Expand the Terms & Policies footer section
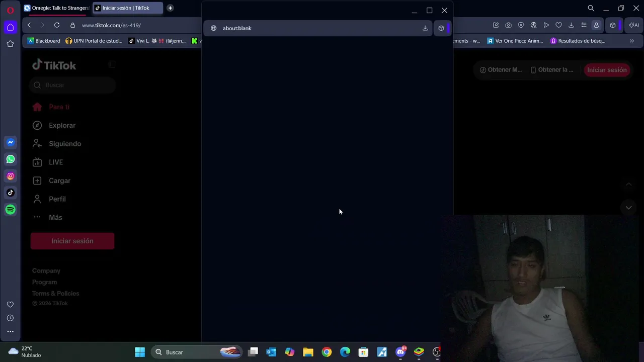Viewport: 644px width, 362px height. (x=56, y=293)
